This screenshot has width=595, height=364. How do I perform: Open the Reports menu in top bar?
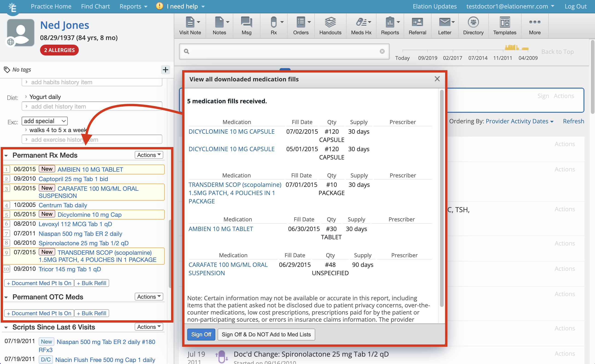click(x=133, y=6)
